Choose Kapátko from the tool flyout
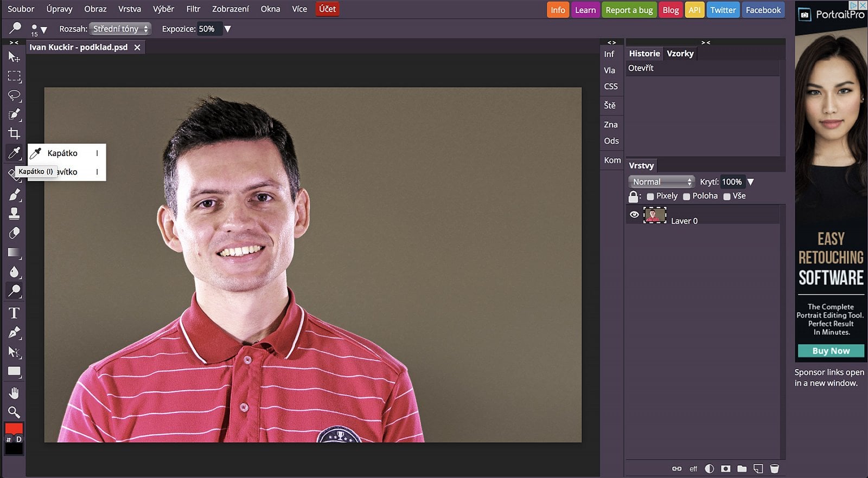This screenshot has width=868, height=478. tap(67, 153)
